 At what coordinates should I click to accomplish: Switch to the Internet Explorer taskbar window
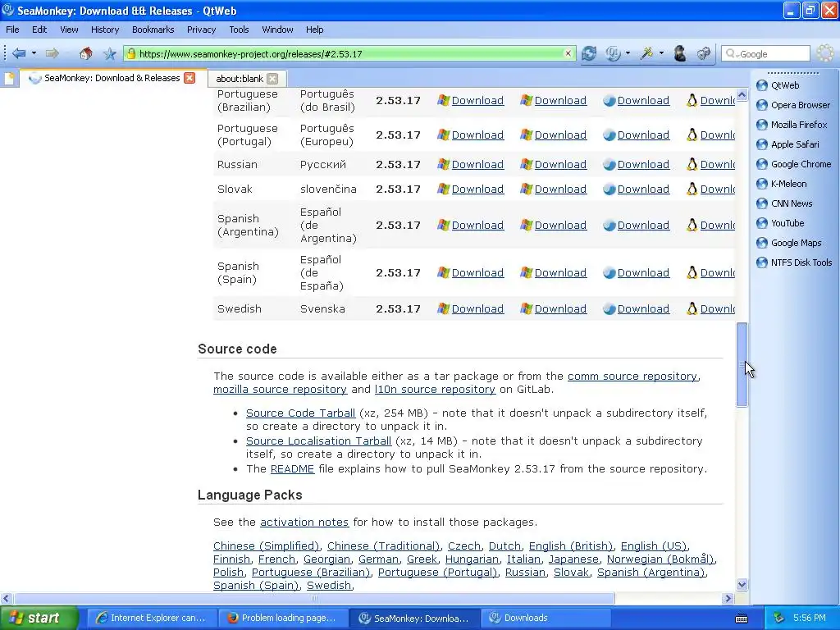coord(151,619)
